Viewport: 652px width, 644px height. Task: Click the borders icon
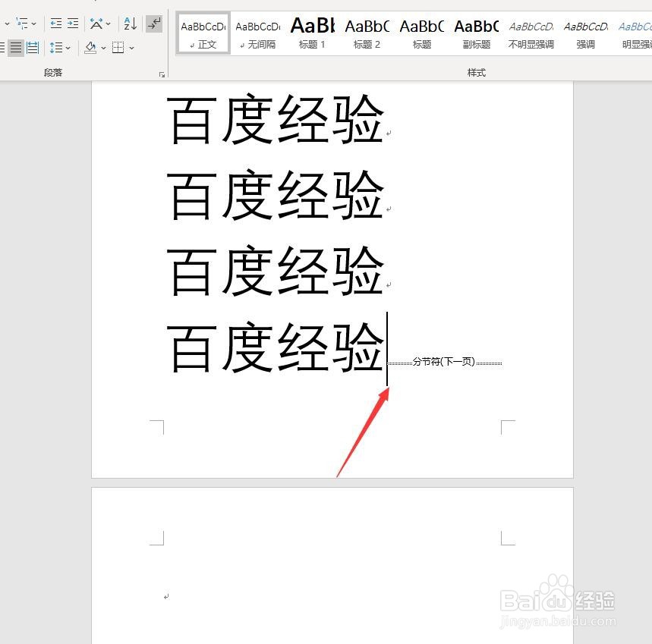click(118, 48)
